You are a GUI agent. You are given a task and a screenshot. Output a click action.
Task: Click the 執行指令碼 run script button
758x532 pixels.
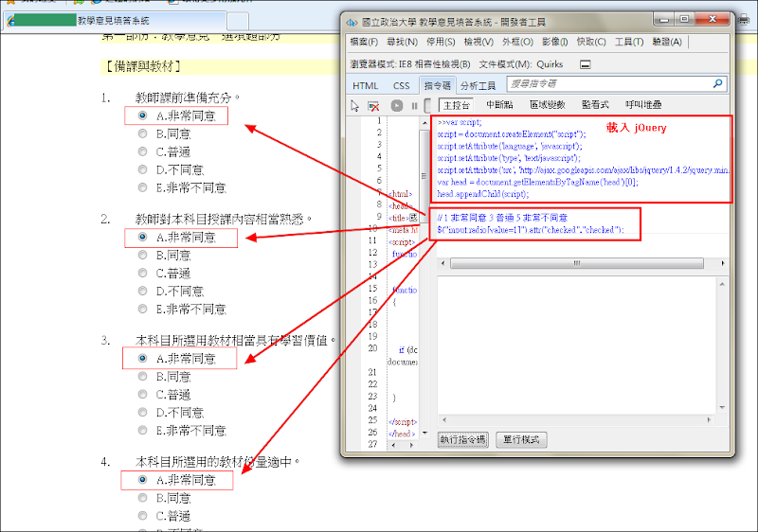(462, 440)
